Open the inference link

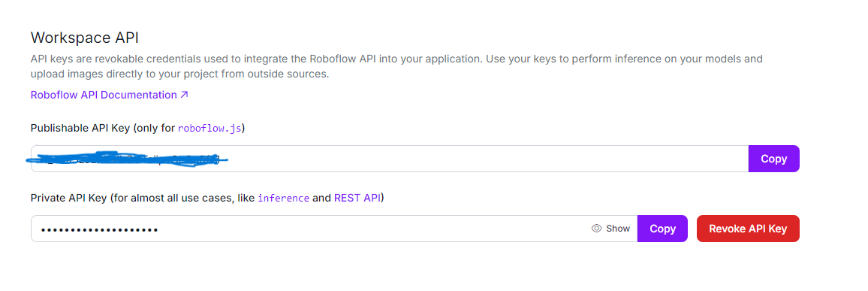point(283,198)
